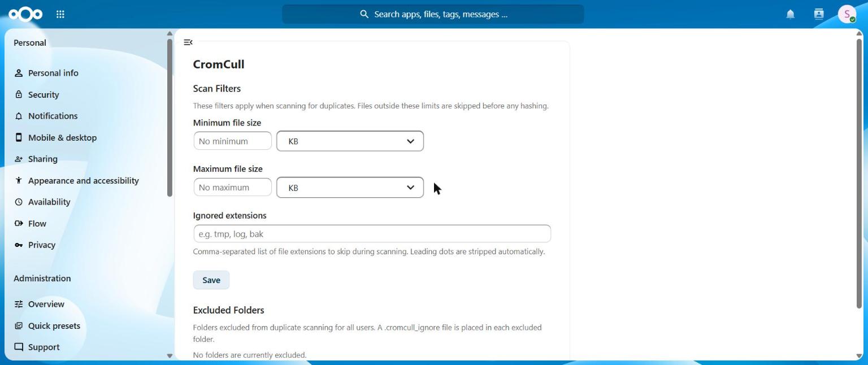This screenshot has width=868, height=365.
Task: Open the user avatar menu
Action: pos(847,14)
